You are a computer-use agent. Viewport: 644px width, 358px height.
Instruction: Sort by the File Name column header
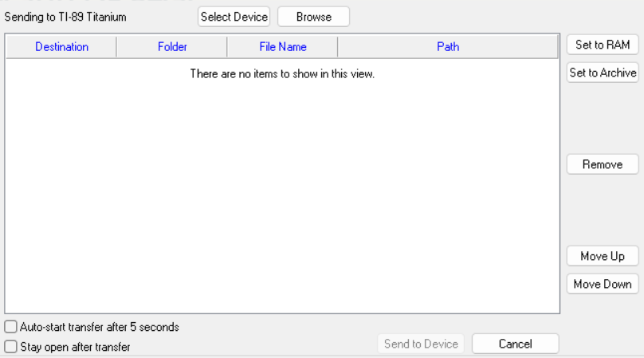click(282, 47)
